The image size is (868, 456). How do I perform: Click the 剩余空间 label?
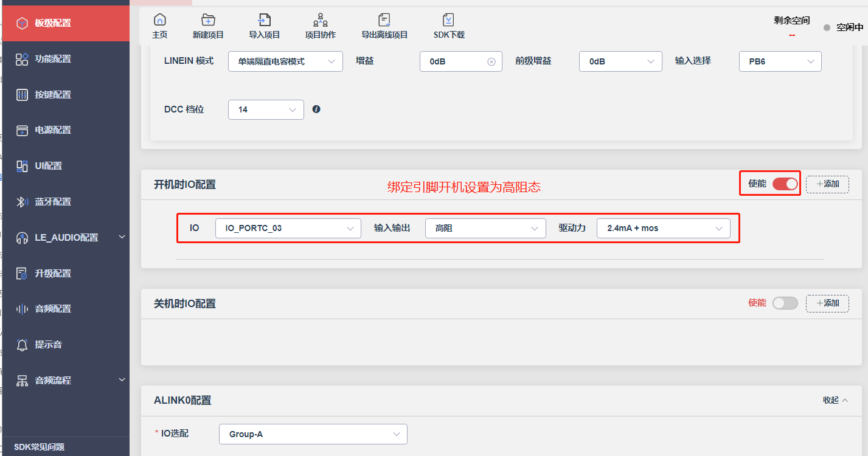(x=792, y=20)
